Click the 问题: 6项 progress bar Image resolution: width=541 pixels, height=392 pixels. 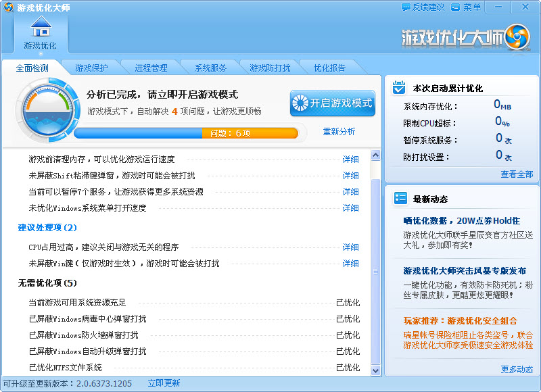[186, 133]
